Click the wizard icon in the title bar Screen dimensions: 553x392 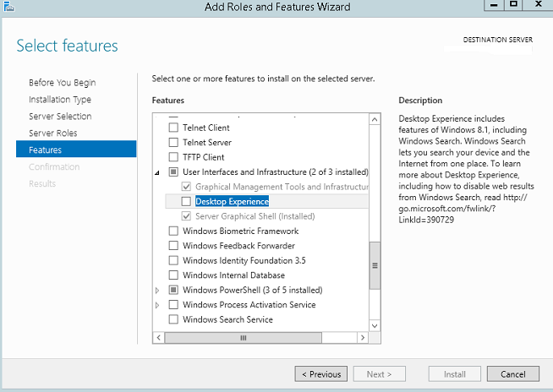coord(8,6)
